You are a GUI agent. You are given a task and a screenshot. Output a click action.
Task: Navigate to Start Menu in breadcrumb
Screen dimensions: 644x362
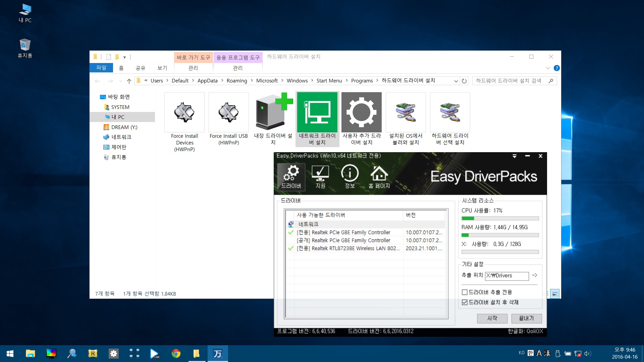[x=329, y=81]
